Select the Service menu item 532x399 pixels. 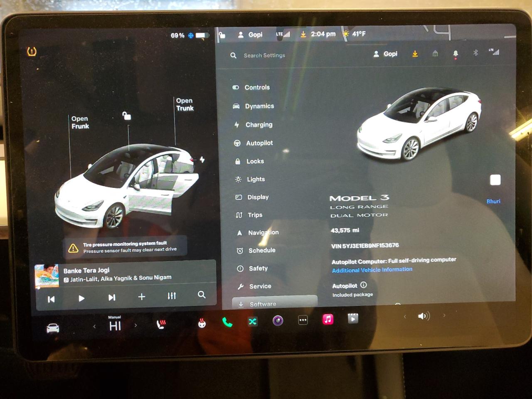(x=254, y=286)
